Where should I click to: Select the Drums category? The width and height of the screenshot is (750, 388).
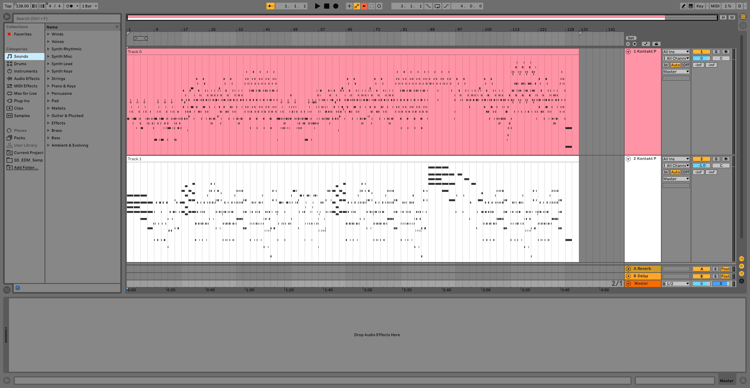[x=20, y=64]
